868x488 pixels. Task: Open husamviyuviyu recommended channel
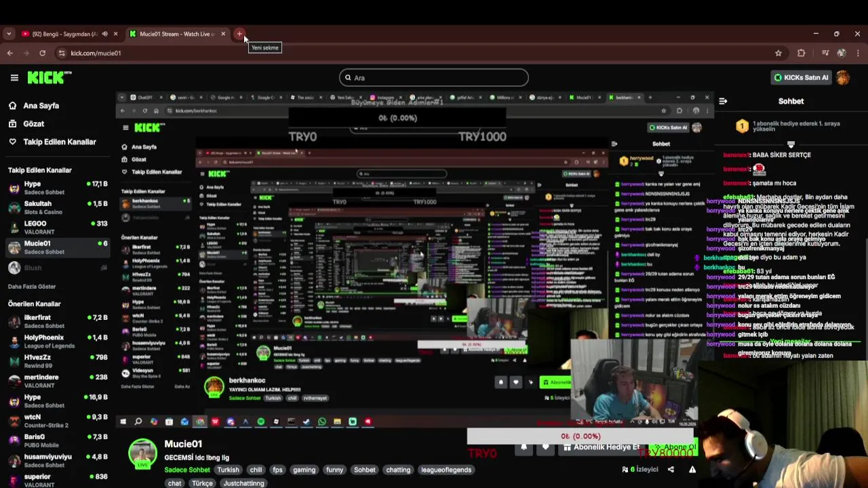click(x=57, y=461)
